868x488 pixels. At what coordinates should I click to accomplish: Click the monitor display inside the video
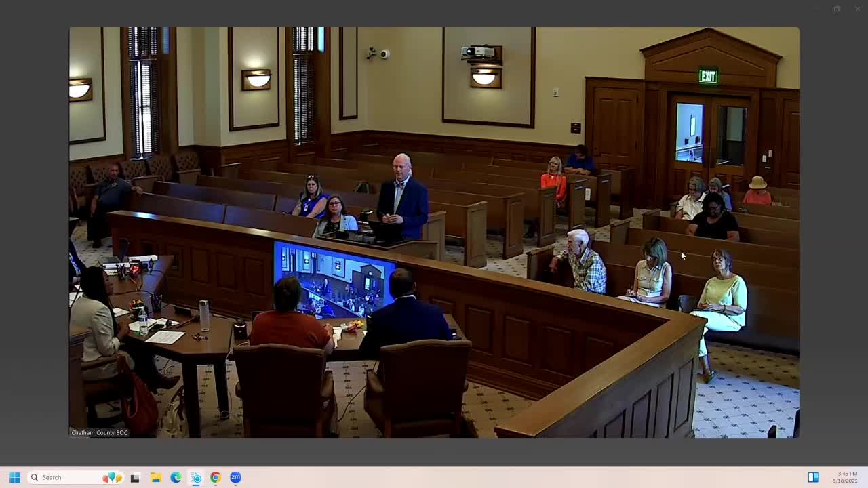coord(334,279)
